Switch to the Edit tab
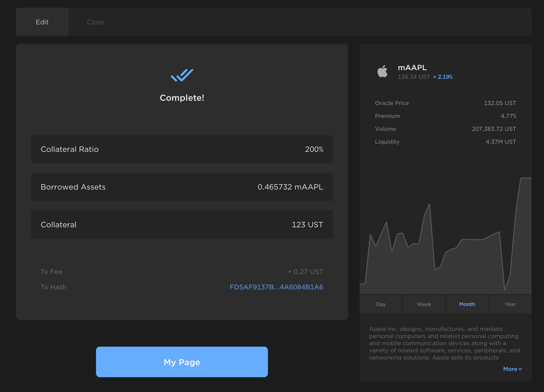 click(x=42, y=22)
